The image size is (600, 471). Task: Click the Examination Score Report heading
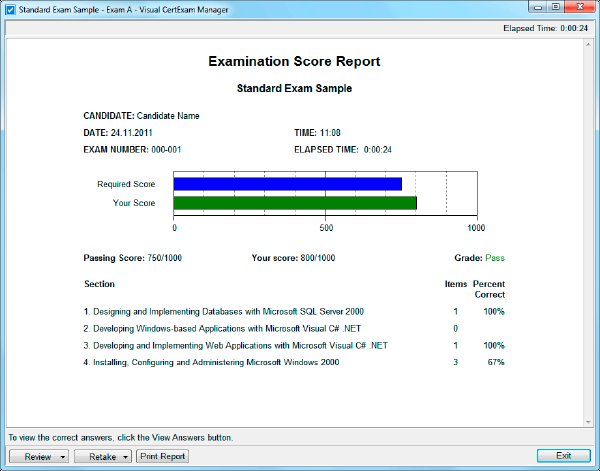point(294,61)
